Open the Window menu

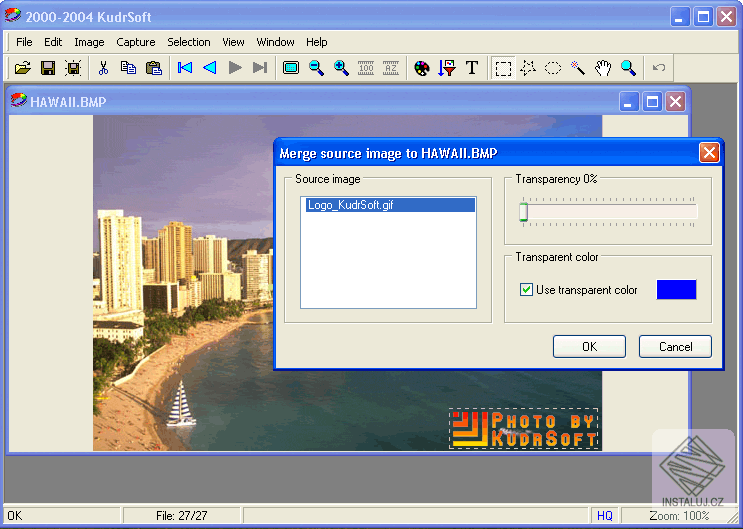tap(275, 42)
